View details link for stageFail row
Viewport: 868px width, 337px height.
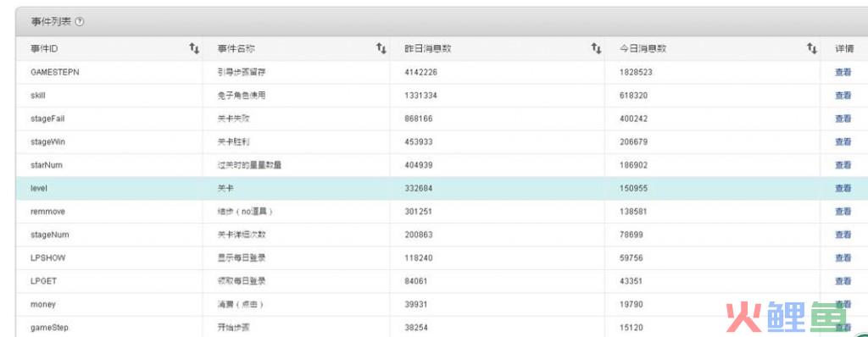click(x=843, y=119)
